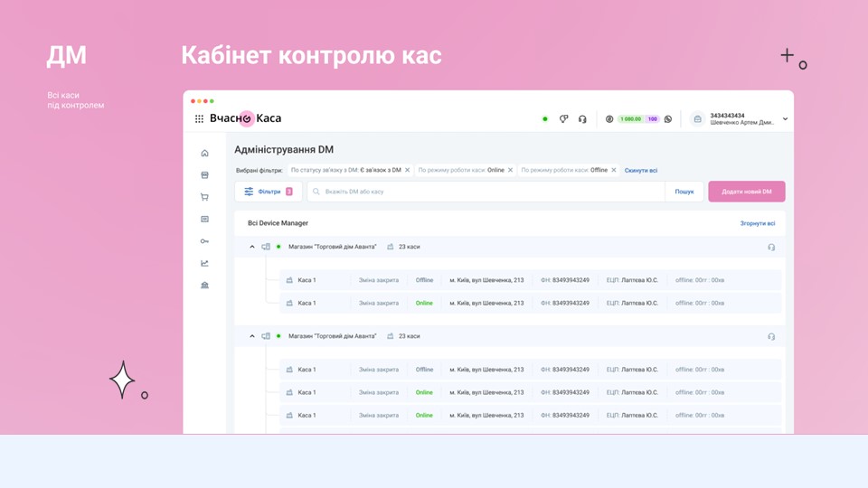
Task: Expand the user account dropdown chevron
Action: coord(785,119)
